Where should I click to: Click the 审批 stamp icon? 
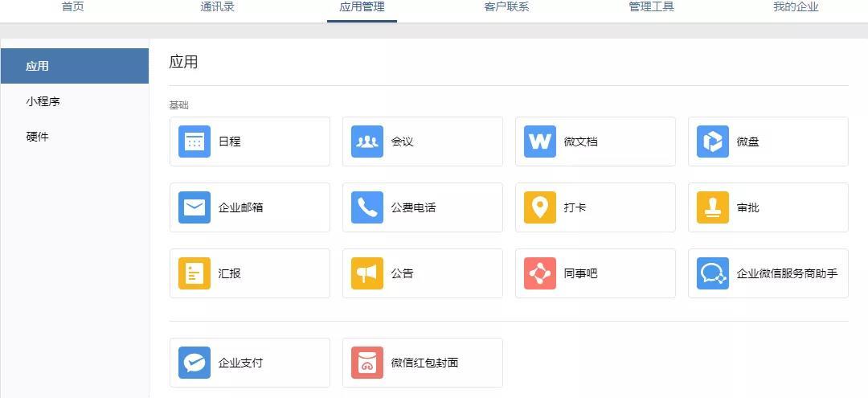coord(712,207)
